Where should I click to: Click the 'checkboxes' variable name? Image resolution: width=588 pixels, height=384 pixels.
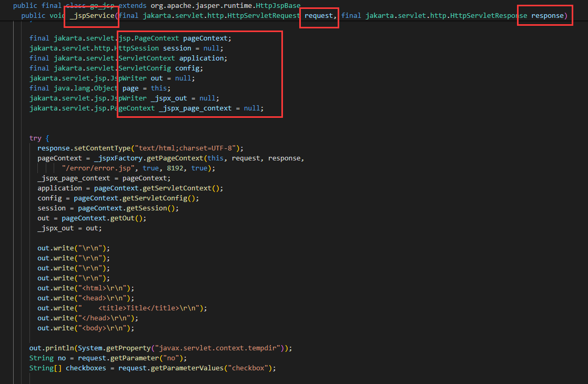[x=86, y=368]
